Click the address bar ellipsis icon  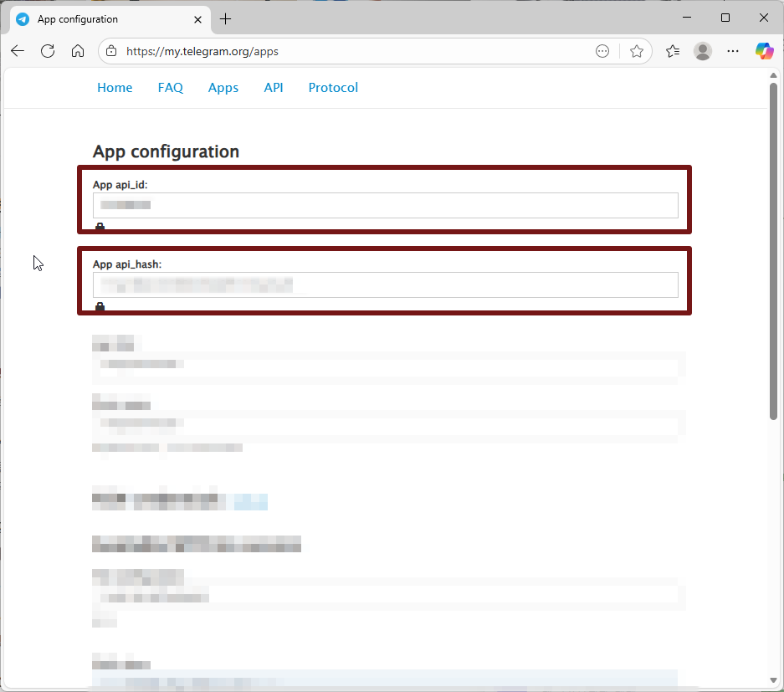602,51
